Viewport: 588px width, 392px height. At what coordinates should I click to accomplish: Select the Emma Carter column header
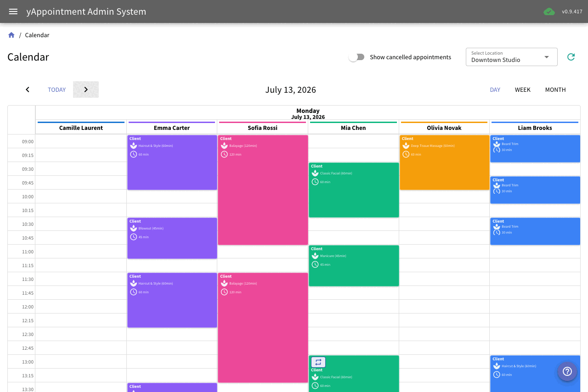(x=172, y=128)
